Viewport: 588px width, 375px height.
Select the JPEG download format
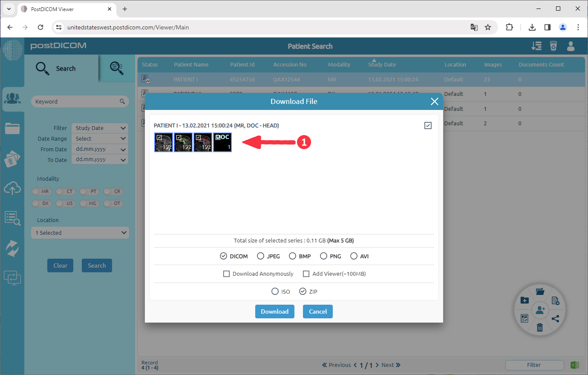260,256
